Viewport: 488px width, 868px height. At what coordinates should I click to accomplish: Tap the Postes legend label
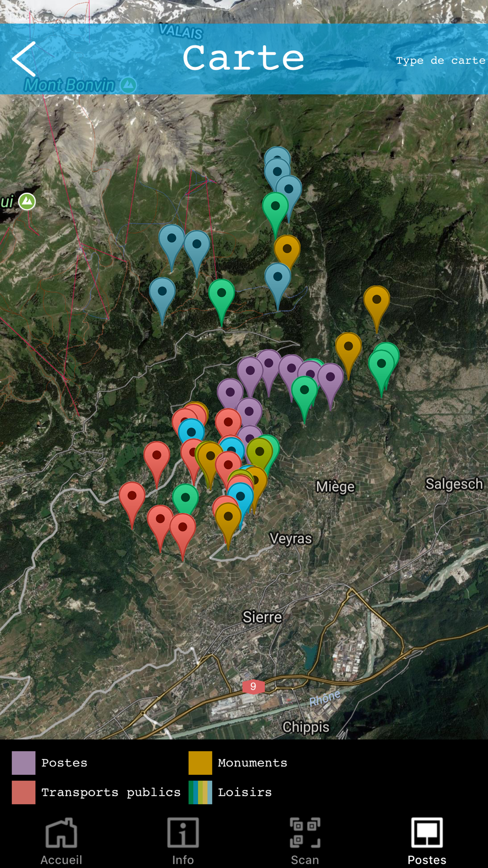tap(64, 763)
